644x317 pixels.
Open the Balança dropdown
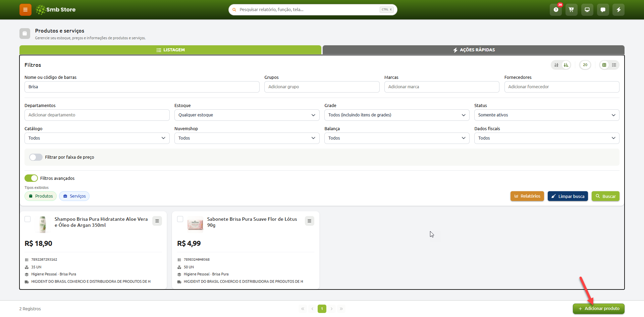click(397, 138)
